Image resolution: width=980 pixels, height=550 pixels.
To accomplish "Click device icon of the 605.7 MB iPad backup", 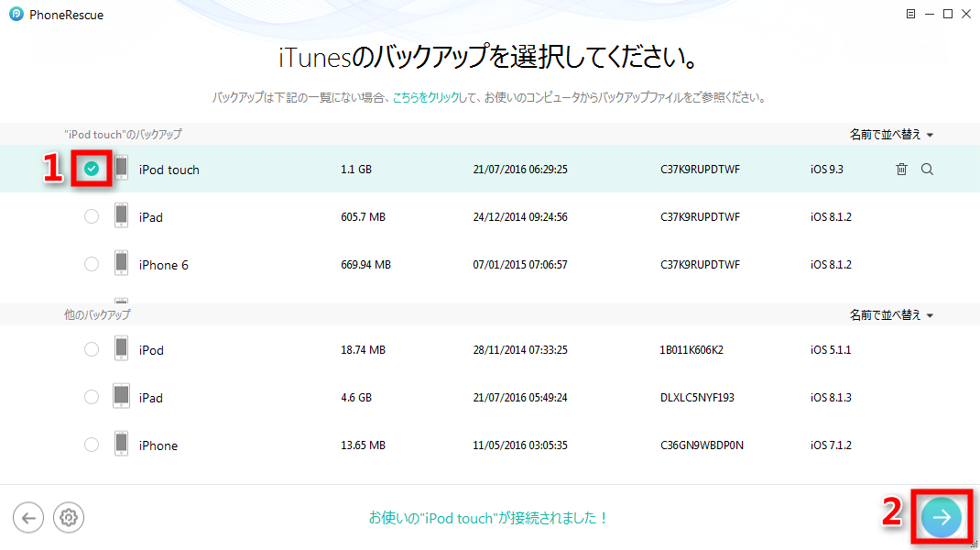I will coord(121,215).
